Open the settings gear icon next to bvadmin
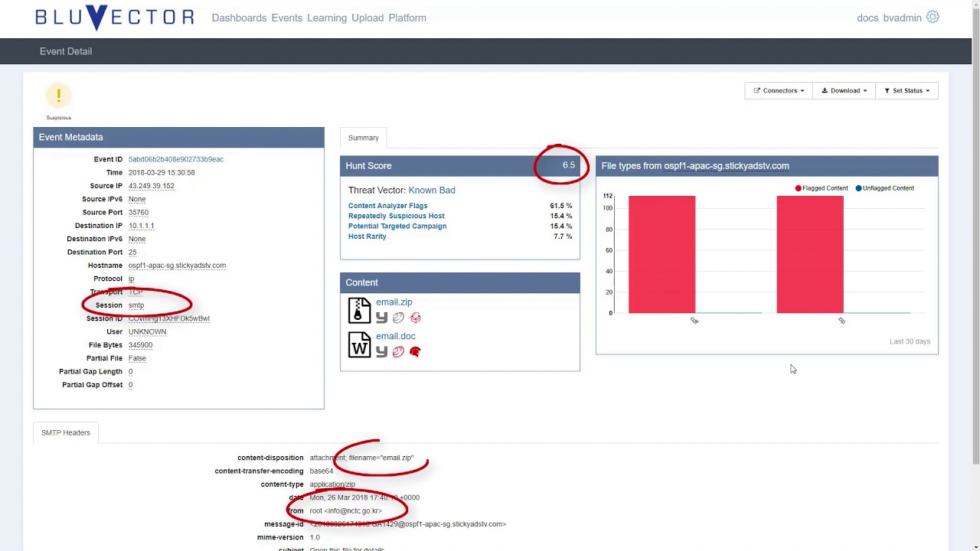 point(933,17)
